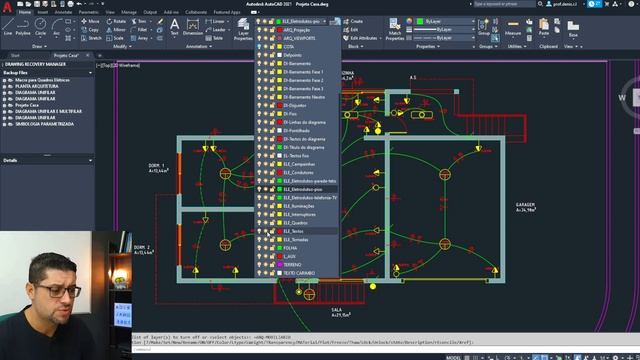Select the Text annotation tool

pos(174,27)
